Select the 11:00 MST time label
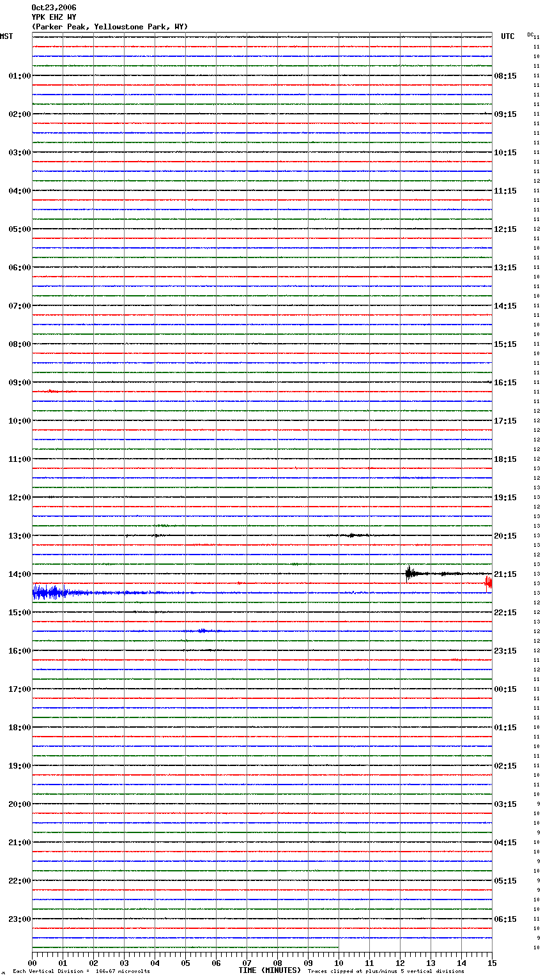543x980 pixels. 20,459
